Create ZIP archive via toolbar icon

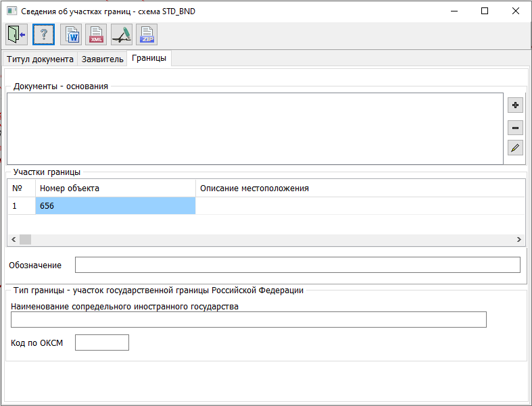tap(147, 34)
